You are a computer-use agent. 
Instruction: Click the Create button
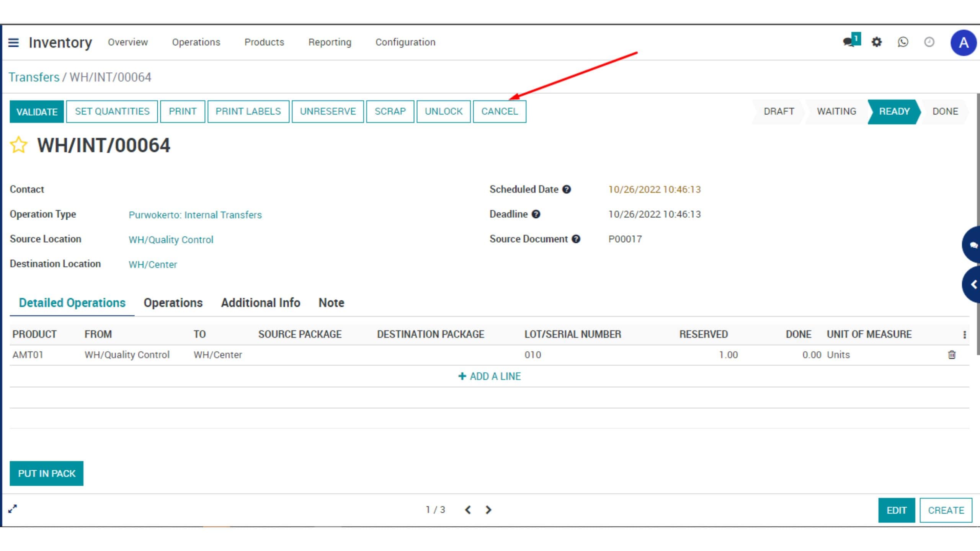pyautogui.click(x=946, y=510)
